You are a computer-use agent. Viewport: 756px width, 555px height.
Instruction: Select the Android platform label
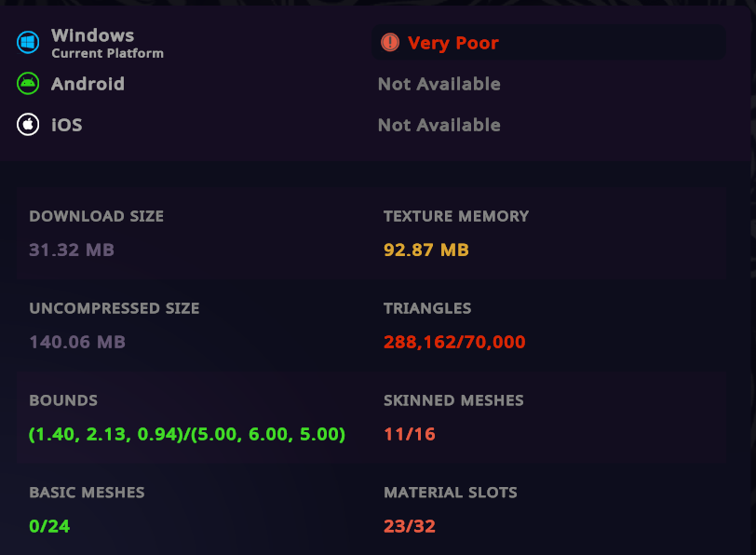point(88,84)
